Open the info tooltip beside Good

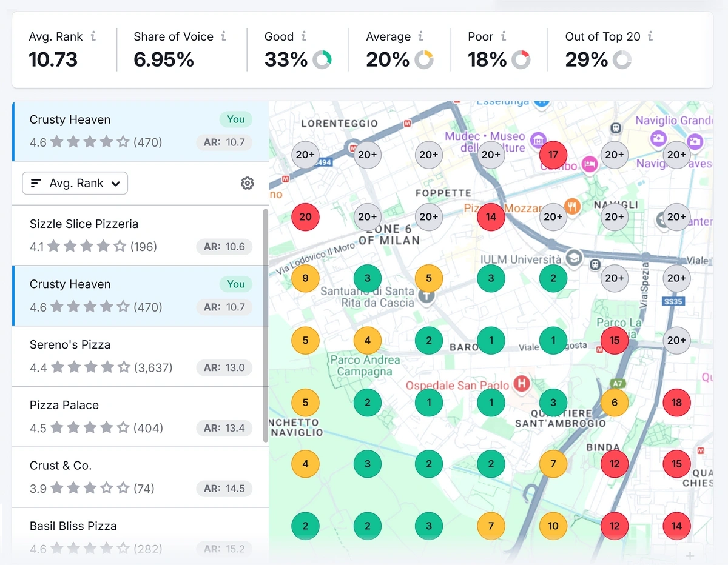(x=303, y=36)
